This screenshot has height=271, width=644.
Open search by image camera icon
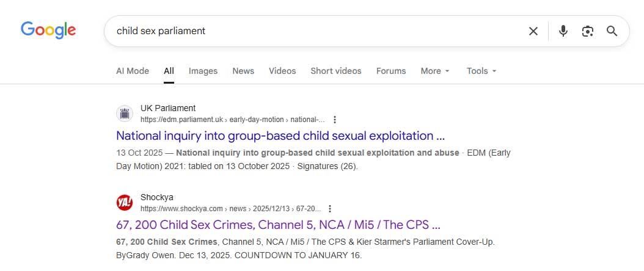click(x=588, y=31)
